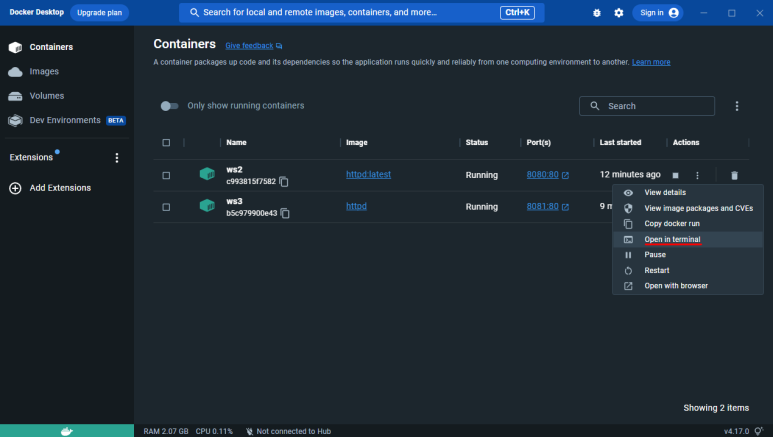Click the Not connected to Hub status

coord(288,432)
